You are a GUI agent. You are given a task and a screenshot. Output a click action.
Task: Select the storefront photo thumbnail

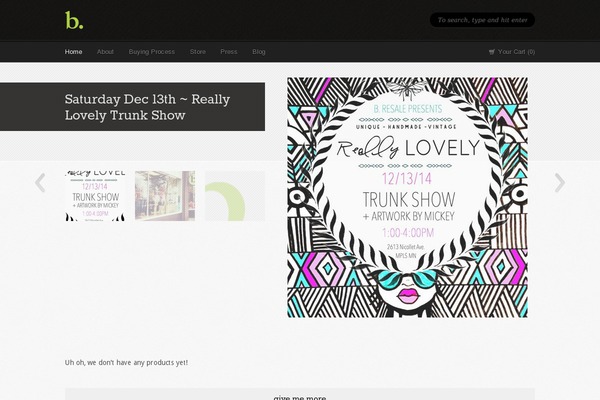165,196
